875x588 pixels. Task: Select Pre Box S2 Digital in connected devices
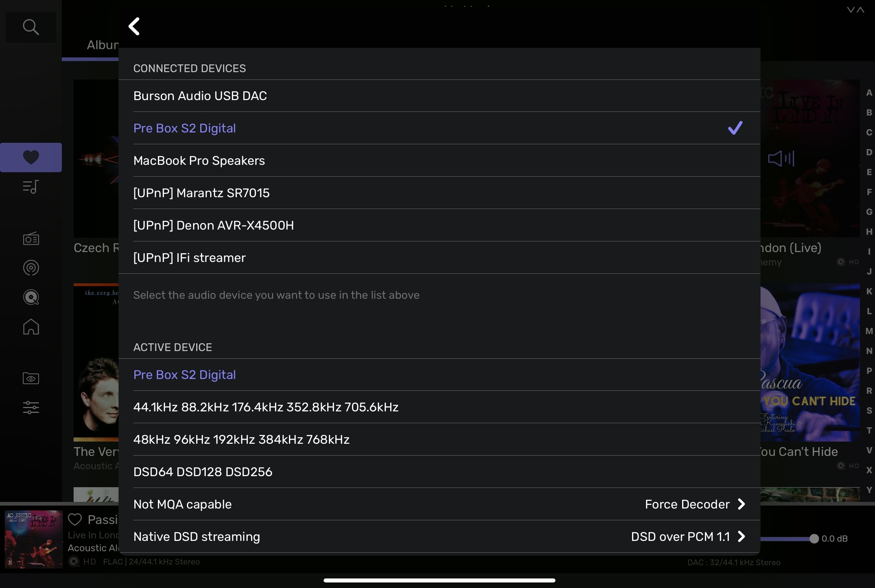click(x=439, y=128)
